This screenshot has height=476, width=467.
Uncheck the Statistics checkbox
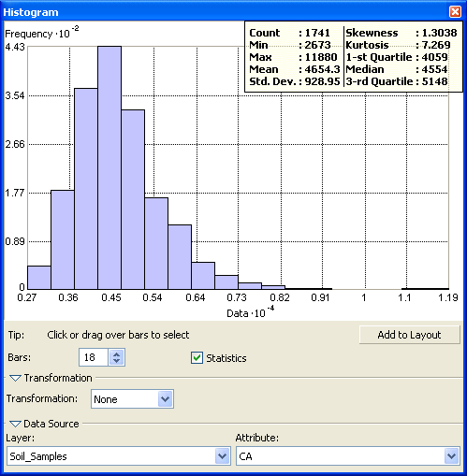point(197,358)
